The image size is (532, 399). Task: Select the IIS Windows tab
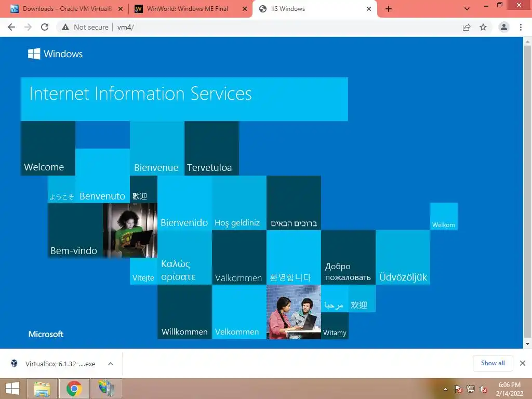coord(315,9)
